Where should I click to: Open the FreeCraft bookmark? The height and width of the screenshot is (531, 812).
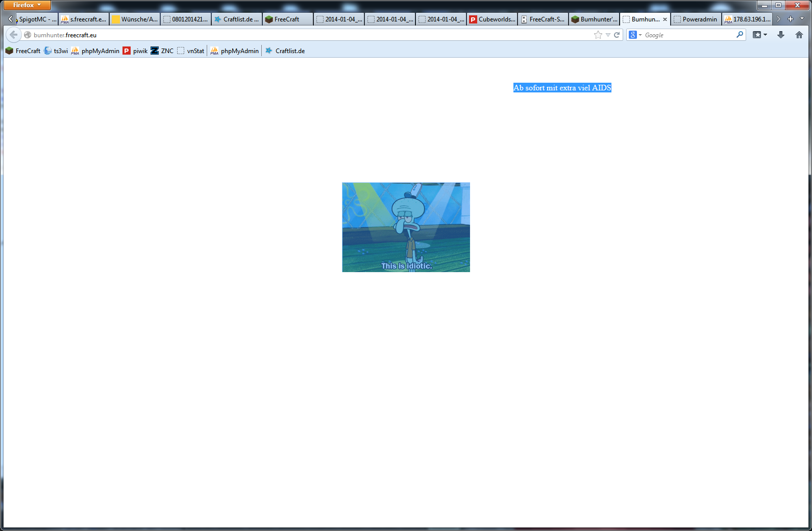(x=23, y=51)
